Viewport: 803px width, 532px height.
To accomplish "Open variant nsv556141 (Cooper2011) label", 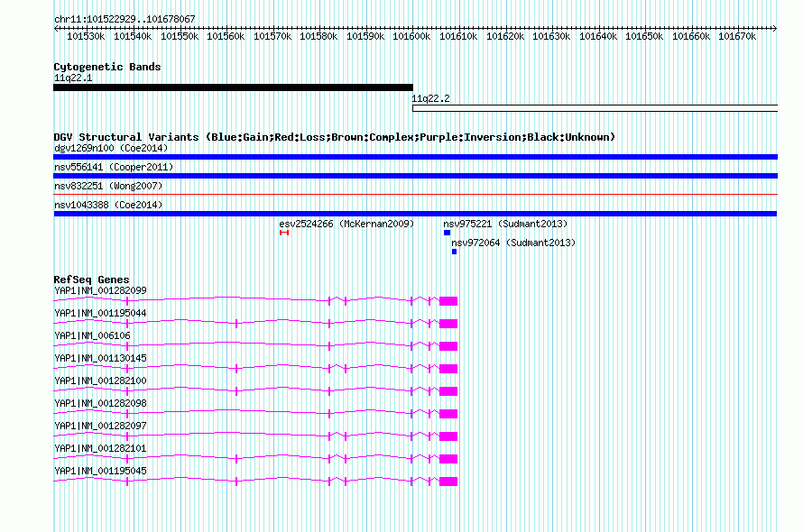I will point(114,167).
